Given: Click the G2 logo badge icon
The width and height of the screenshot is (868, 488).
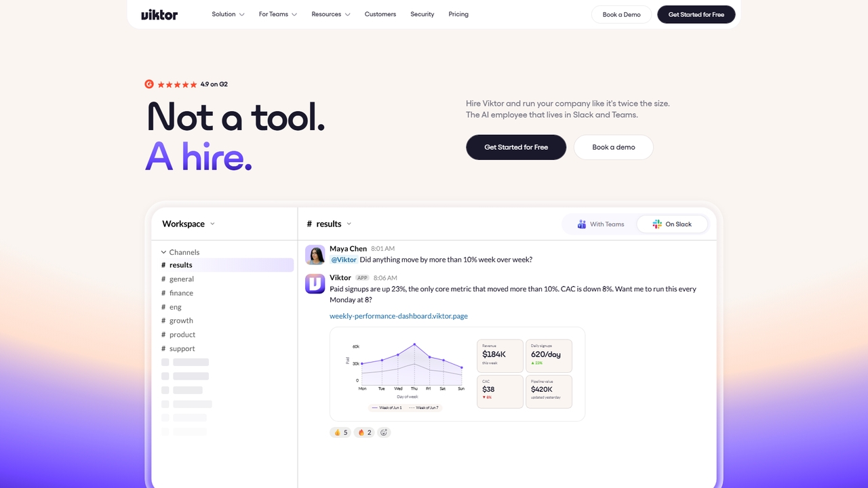Looking at the screenshot, I should [149, 84].
